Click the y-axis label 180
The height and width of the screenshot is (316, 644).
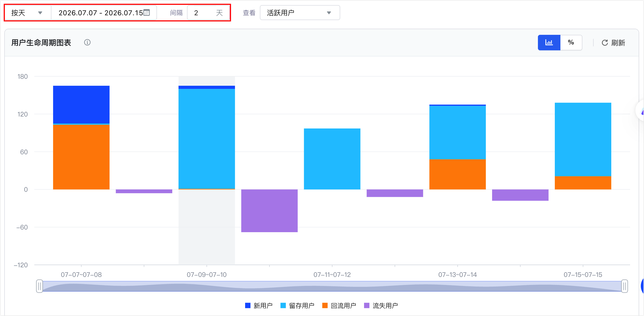[23, 77]
